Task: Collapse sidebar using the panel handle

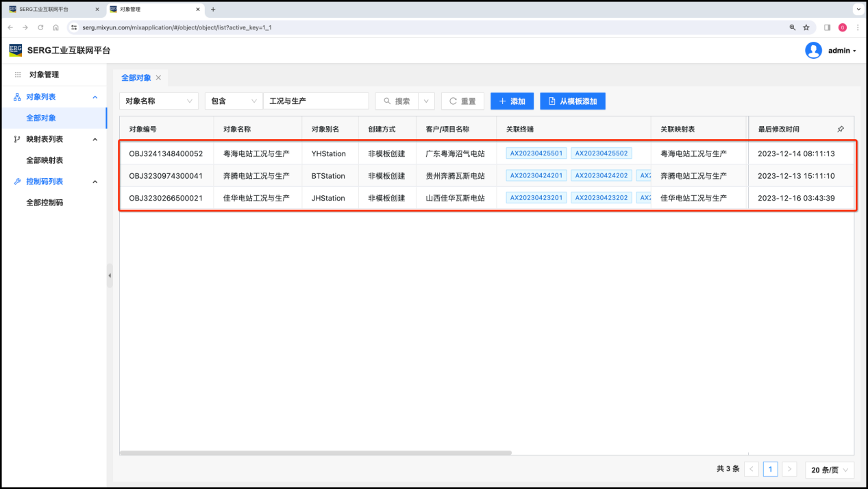Action: pyautogui.click(x=110, y=275)
